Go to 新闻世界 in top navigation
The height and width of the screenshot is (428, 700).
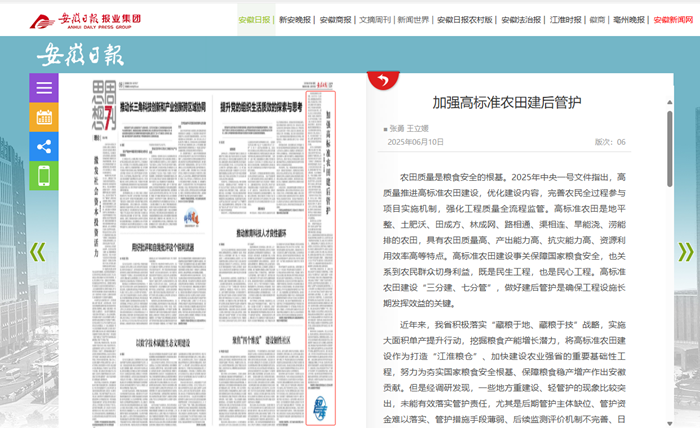coord(413,19)
